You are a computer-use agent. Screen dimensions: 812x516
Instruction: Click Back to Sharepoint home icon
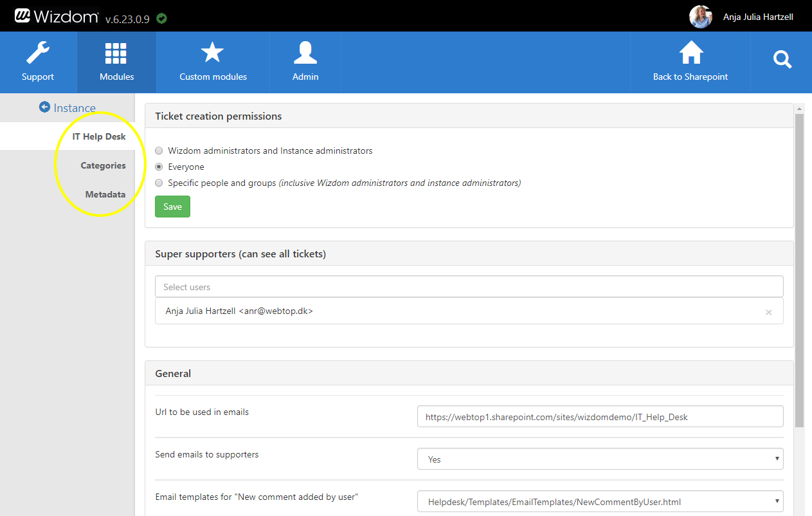pos(690,53)
